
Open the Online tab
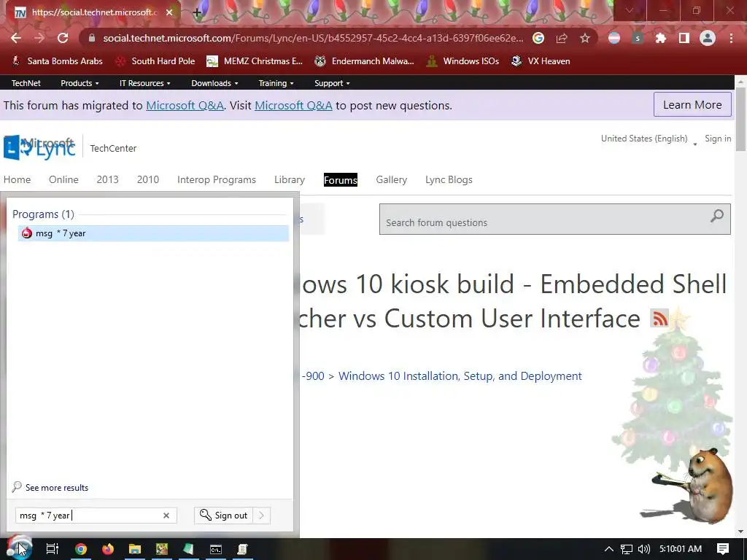click(63, 179)
